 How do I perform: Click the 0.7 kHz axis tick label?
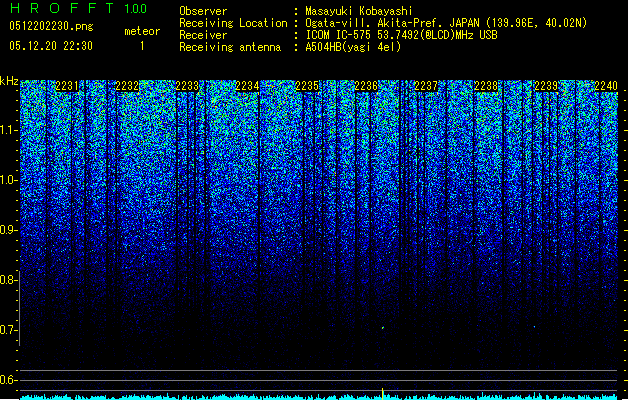pyautogui.click(x=9, y=330)
